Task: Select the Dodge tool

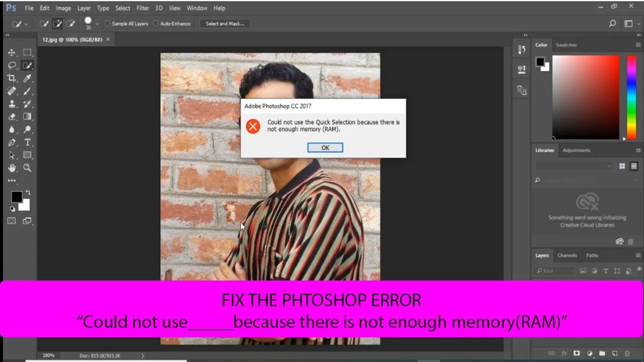Action: [x=27, y=130]
